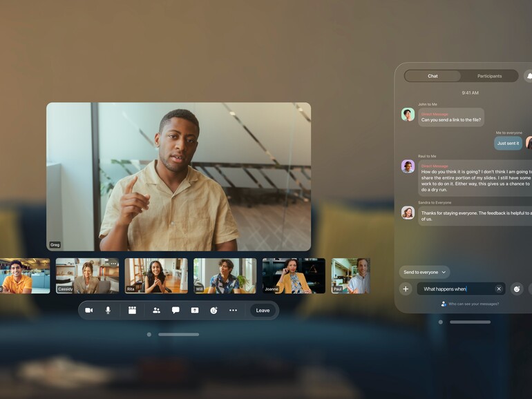The image size is (532, 399).
Task: Click the Greg name label
Action: [x=55, y=245]
